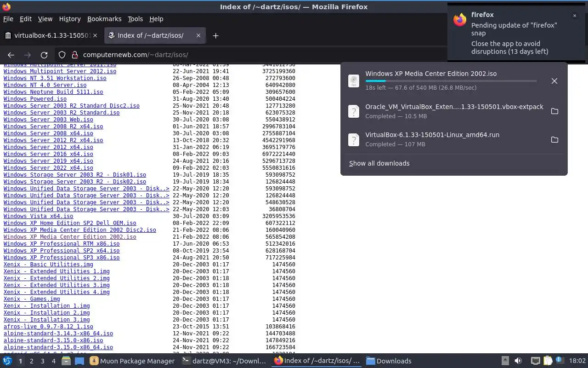Switch to virtual desktop 3
588x368 pixels.
click(42, 361)
